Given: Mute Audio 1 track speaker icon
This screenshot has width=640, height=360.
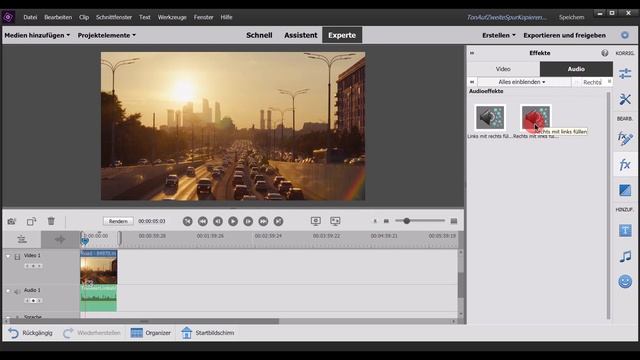Looking at the screenshot, I should 17,291.
